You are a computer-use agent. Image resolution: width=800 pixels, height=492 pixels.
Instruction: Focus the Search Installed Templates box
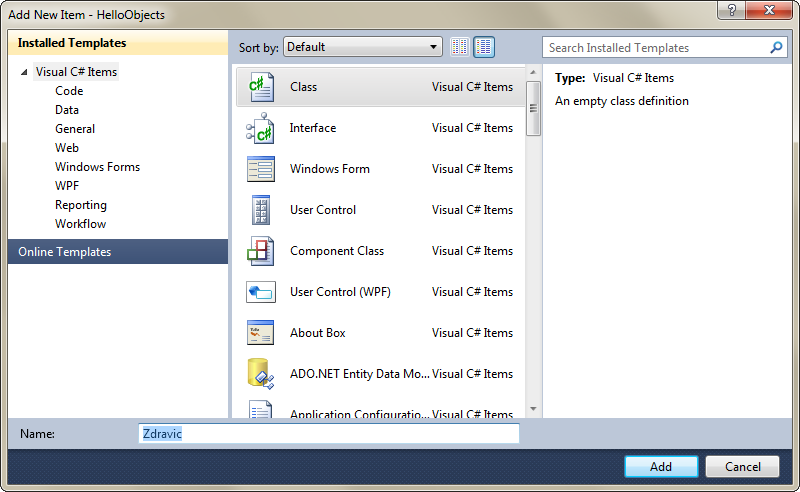[x=665, y=47]
